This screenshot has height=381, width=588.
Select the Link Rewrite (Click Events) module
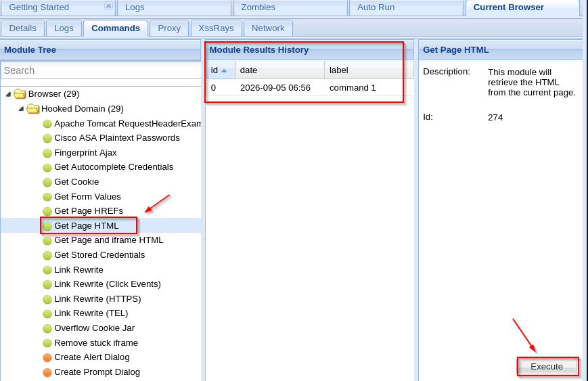click(x=108, y=284)
